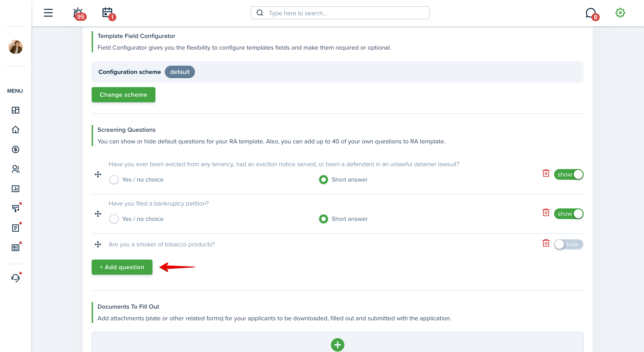This screenshot has width=644, height=352.
Task: Click the search magnifier icon
Action: click(260, 13)
